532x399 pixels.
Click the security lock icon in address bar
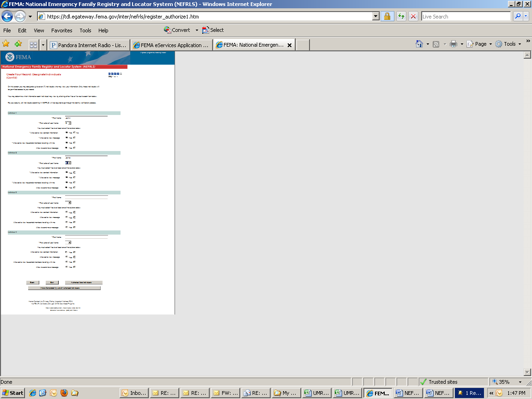(387, 17)
